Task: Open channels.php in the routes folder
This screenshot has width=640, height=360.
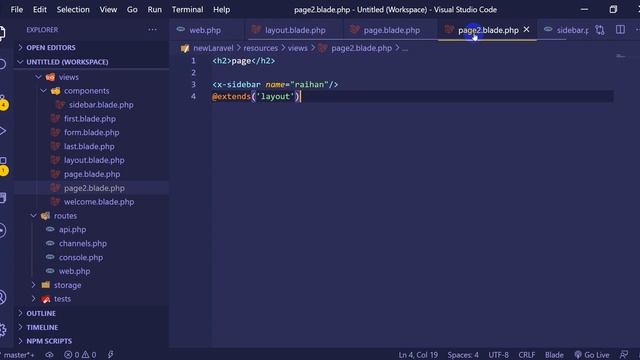Action: click(91, 243)
